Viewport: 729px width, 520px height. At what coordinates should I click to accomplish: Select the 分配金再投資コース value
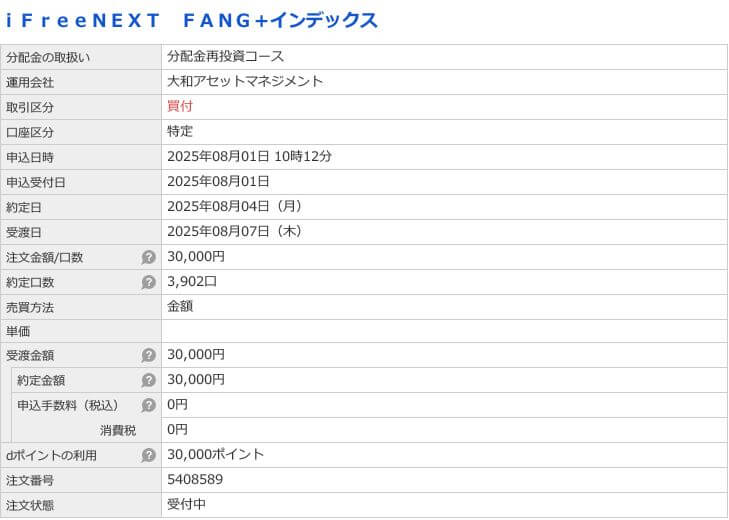point(225,56)
